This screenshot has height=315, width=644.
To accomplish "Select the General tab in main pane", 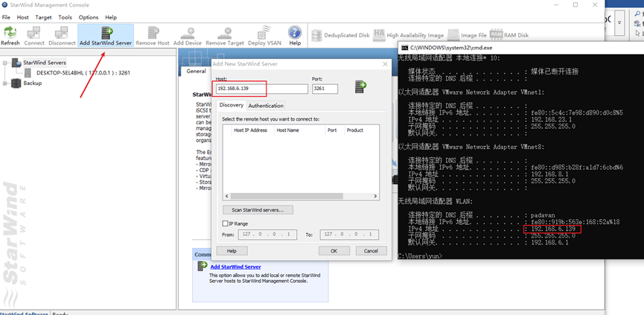I will (197, 71).
